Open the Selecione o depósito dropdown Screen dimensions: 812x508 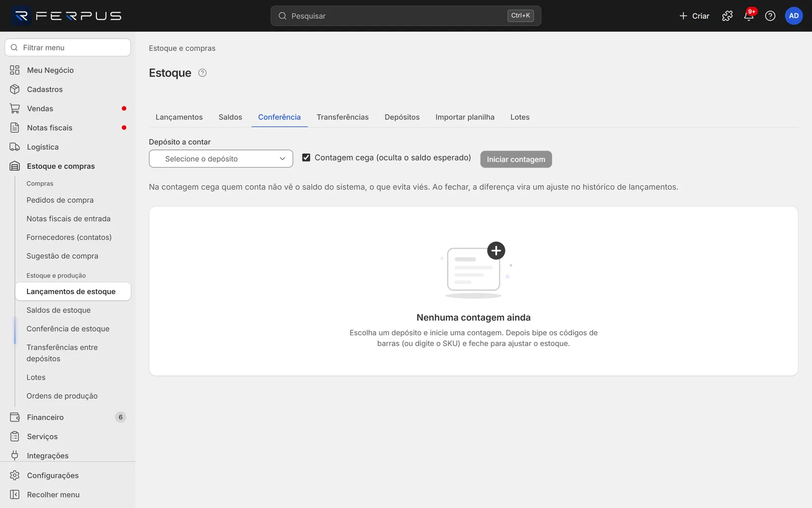tap(221, 158)
